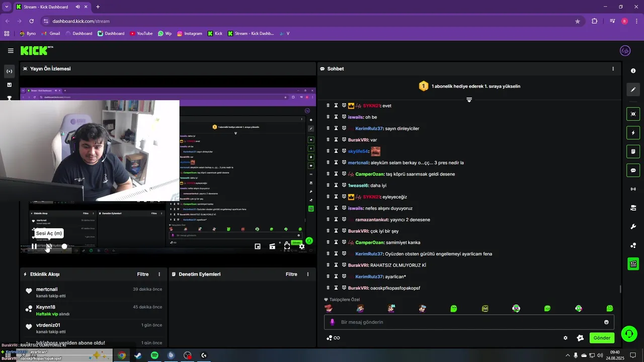
Task: Click the green headset support button
Action: 628,334
